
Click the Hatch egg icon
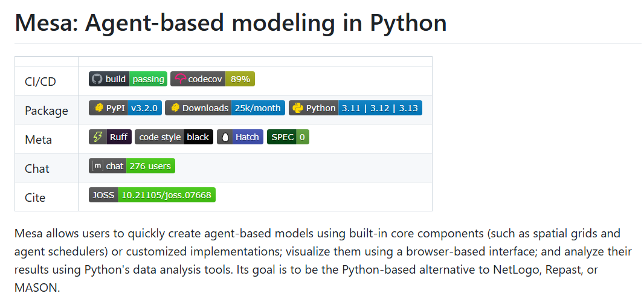[225, 137]
